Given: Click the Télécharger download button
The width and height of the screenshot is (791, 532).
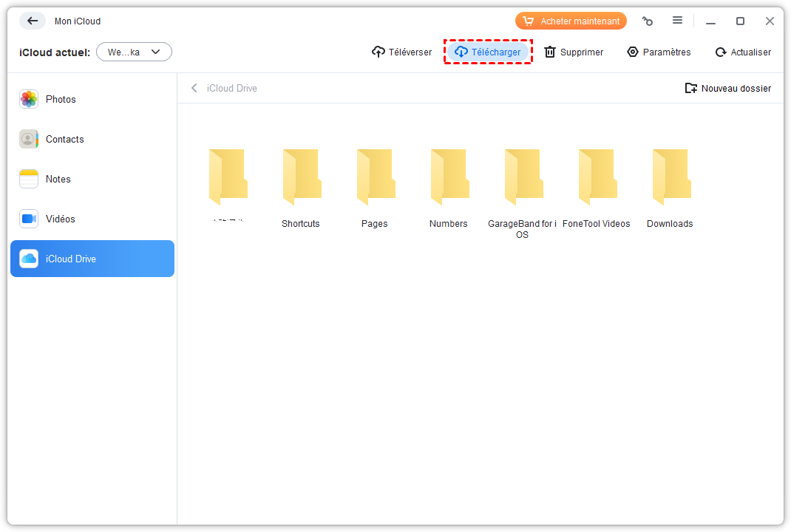Looking at the screenshot, I should [x=488, y=52].
